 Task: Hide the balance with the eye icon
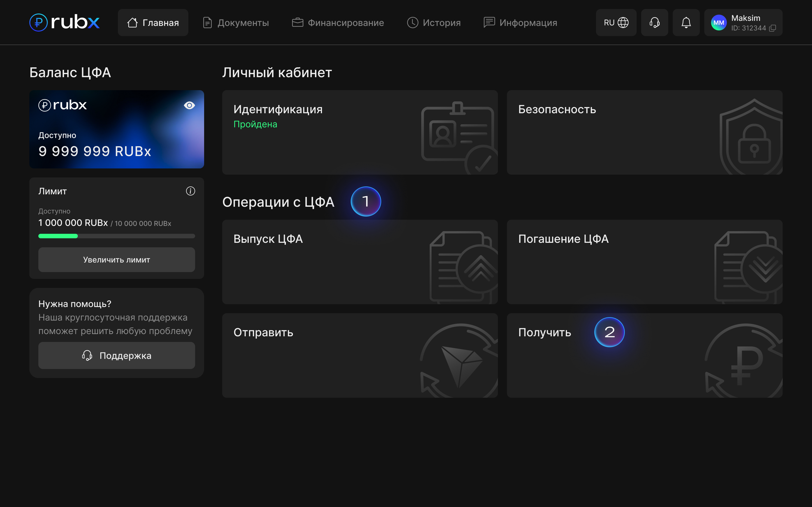(x=189, y=105)
